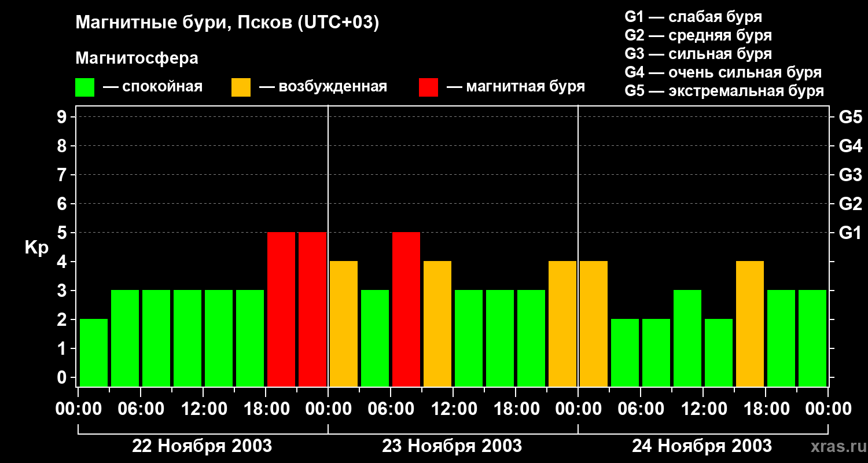Click the G1 label on the right axis

[x=850, y=233]
